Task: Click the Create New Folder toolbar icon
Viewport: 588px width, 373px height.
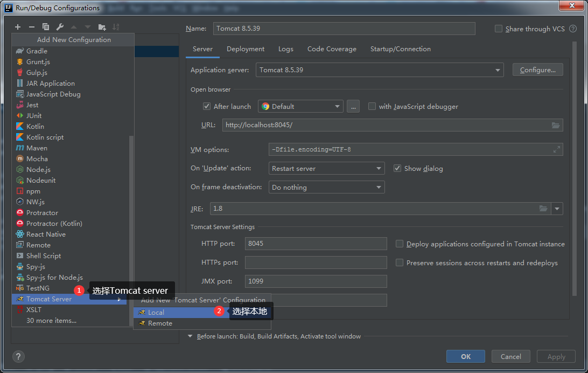Action: (x=102, y=27)
